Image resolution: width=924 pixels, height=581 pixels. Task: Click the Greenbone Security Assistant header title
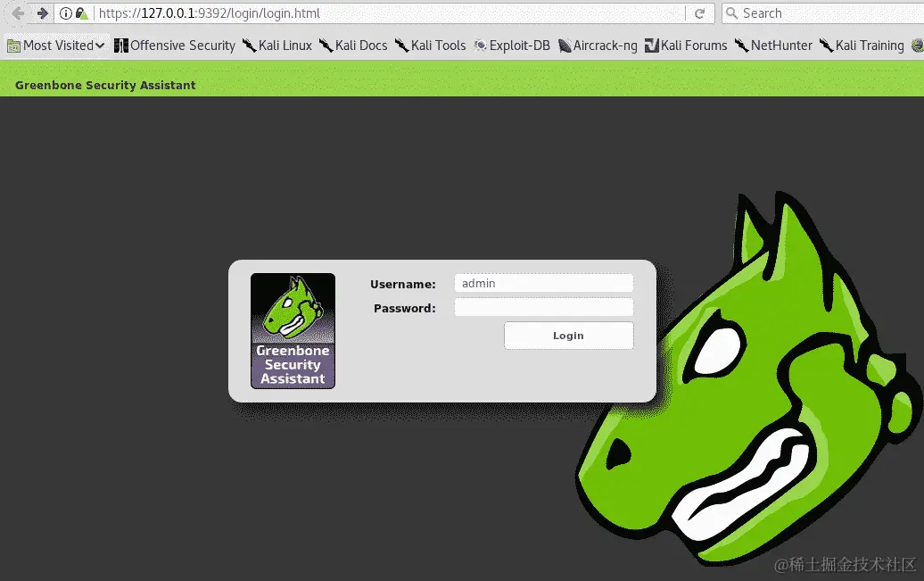pyautogui.click(x=105, y=85)
